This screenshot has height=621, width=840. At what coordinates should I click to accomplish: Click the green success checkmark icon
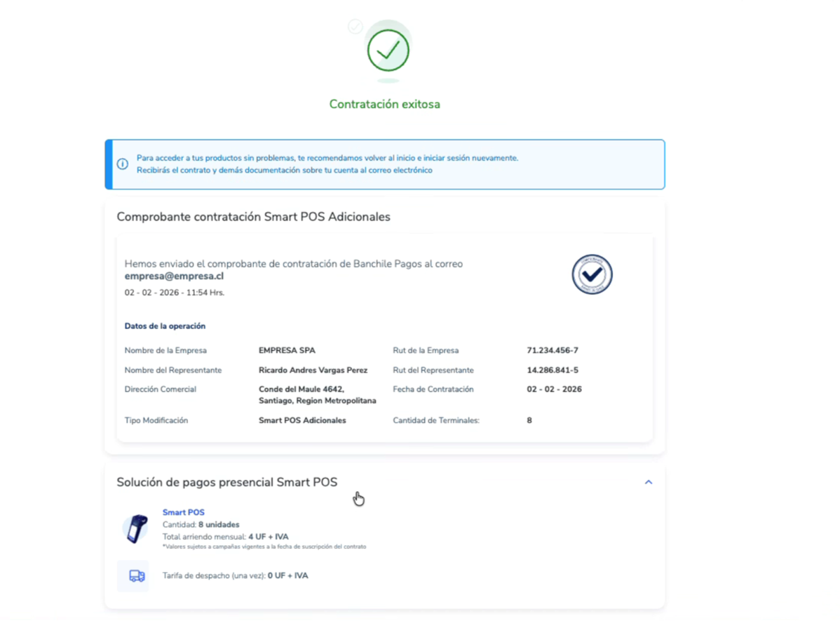point(388,50)
